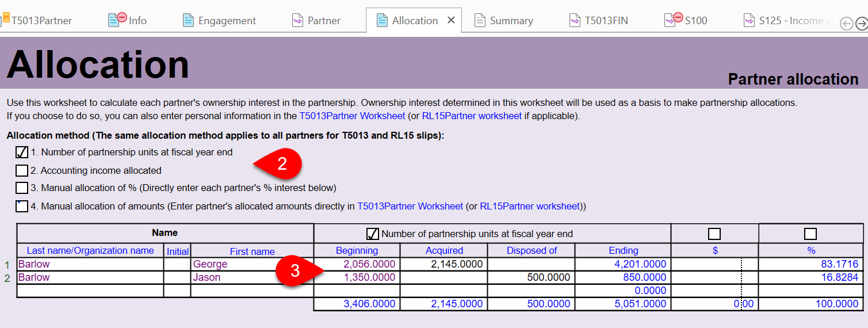
Task: Click the T5013FIN tab form icon
Action: coord(575,20)
